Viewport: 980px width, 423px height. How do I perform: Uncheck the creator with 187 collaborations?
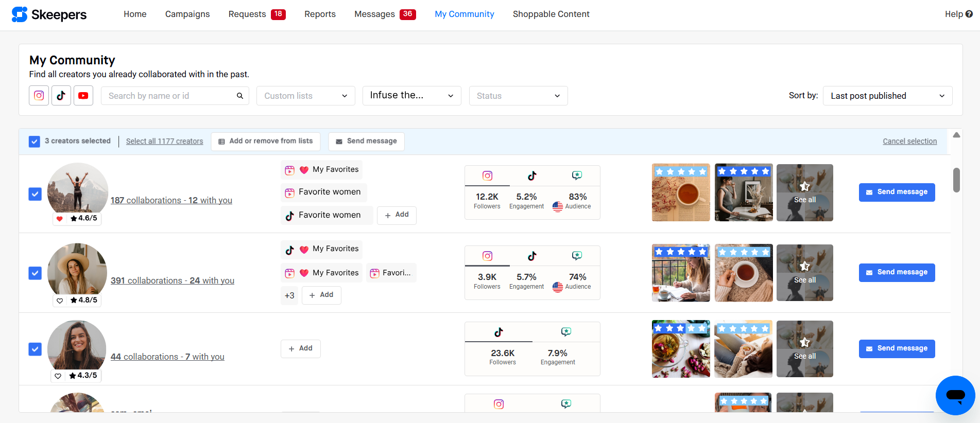(x=35, y=194)
